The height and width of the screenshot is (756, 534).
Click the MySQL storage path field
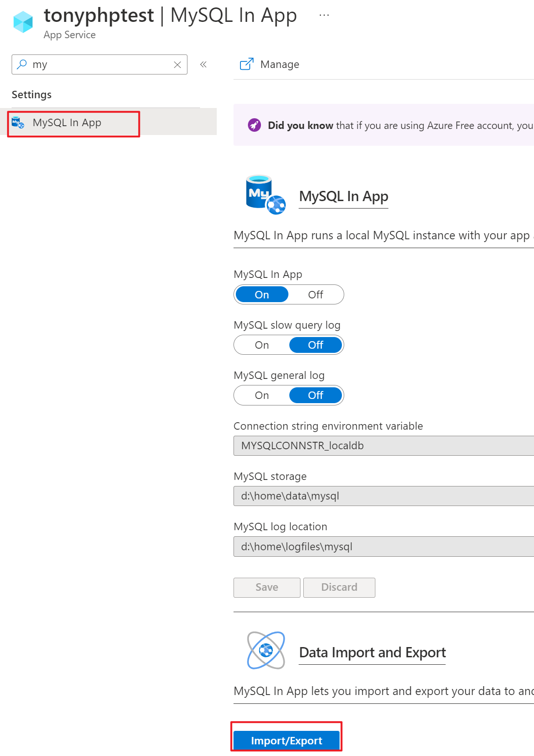pos(384,496)
